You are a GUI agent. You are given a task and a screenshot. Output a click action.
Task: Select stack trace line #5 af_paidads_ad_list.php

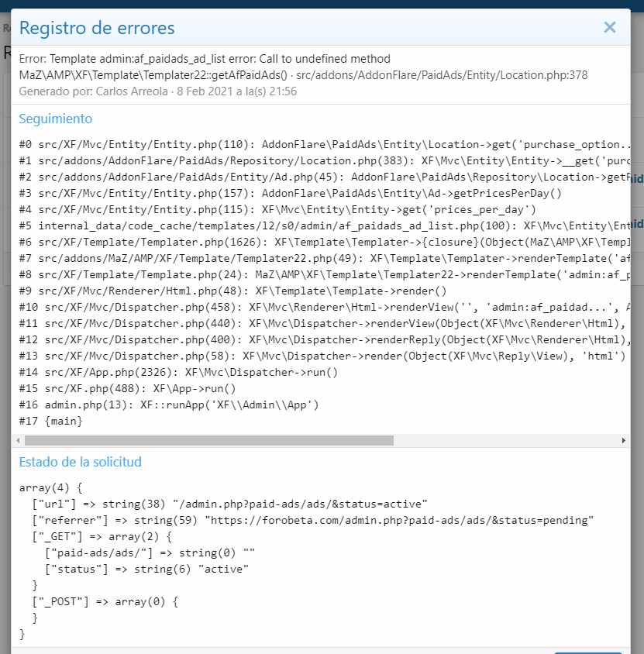pyautogui.click(x=310, y=225)
